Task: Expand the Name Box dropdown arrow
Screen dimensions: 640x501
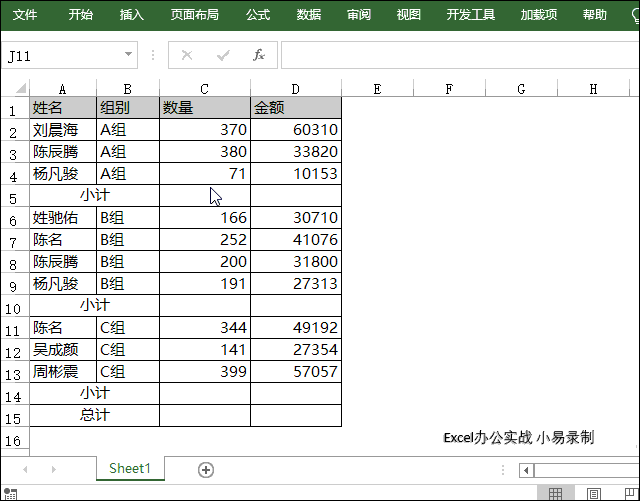Action: [128, 54]
